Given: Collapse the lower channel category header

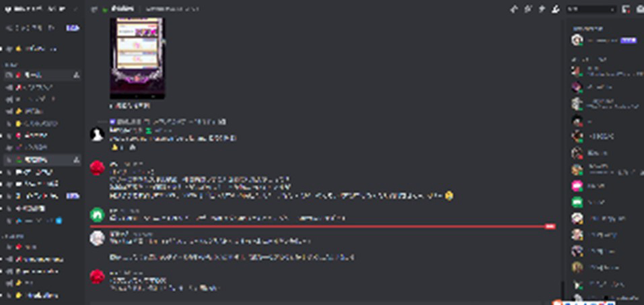Looking at the screenshot, I should [13, 236].
